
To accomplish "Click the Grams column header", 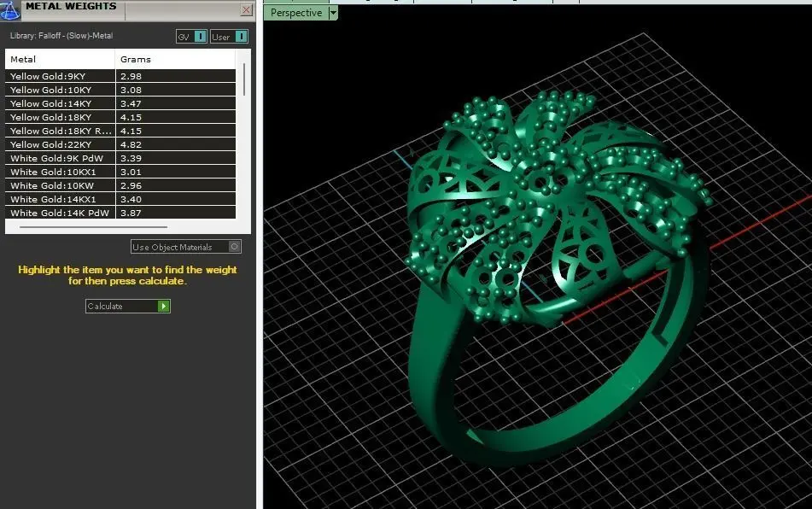I will tap(175, 59).
